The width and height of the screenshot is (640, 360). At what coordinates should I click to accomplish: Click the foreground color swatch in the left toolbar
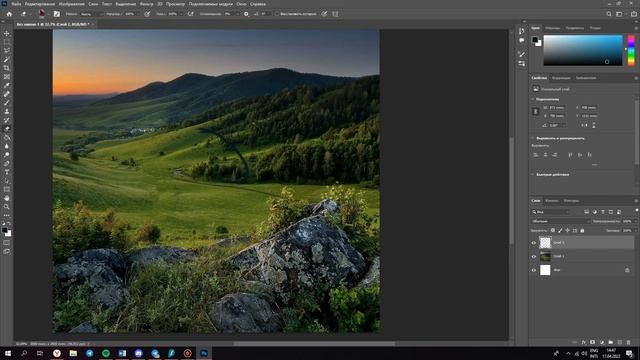point(4,230)
